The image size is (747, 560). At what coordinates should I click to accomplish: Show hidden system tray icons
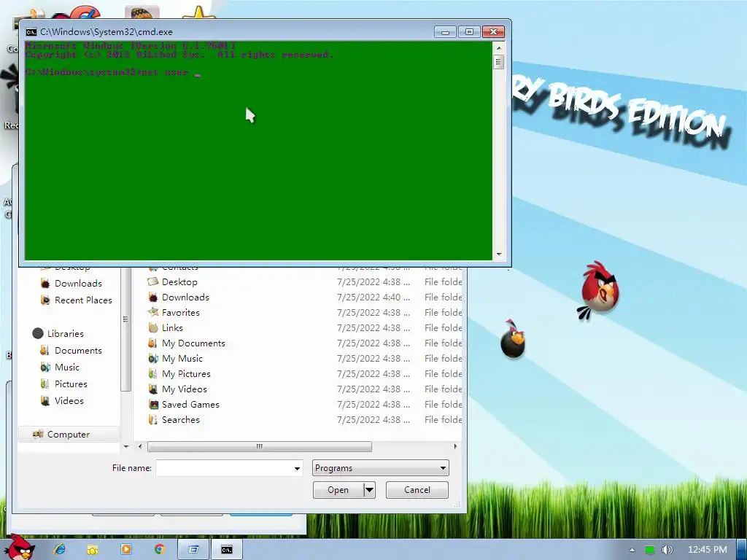(632, 550)
